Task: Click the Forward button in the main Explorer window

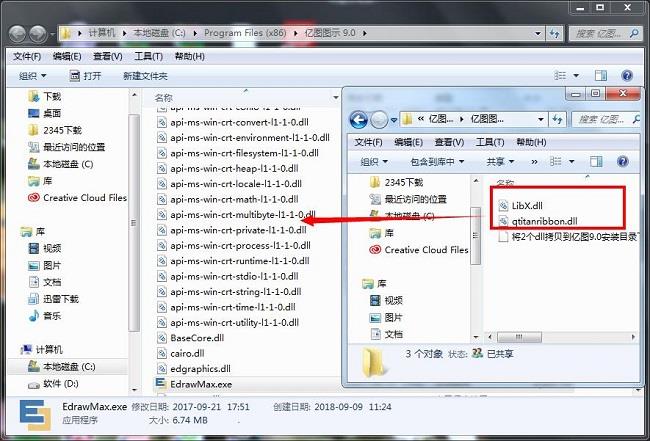Action: [x=38, y=33]
